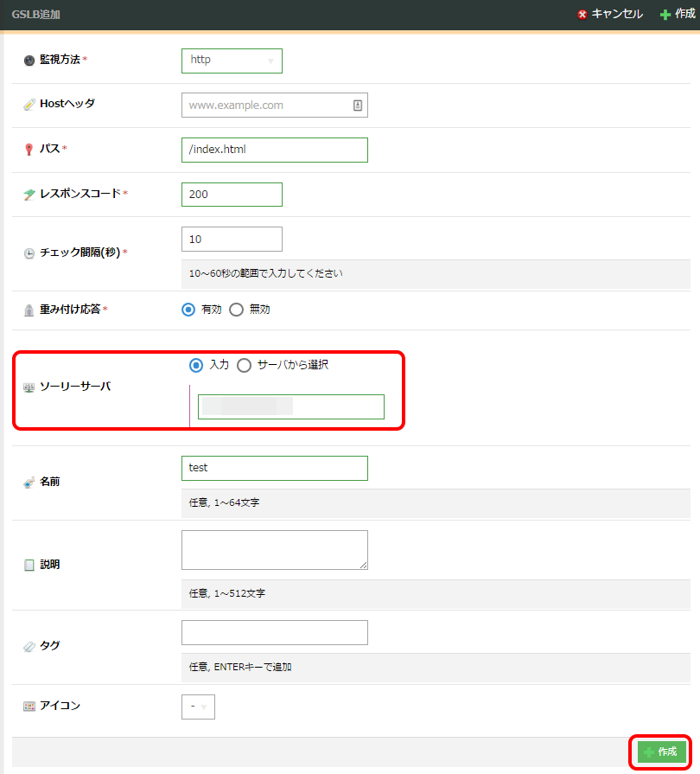Choose サーバから選択 for sorry server
Image resolution: width=700 pixels, height=774 pixels.
[x=245, y=365]
